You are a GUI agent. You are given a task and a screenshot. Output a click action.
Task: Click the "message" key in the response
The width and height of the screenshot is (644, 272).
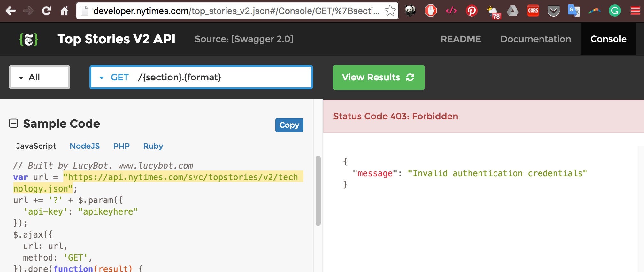tap(375, 173)
